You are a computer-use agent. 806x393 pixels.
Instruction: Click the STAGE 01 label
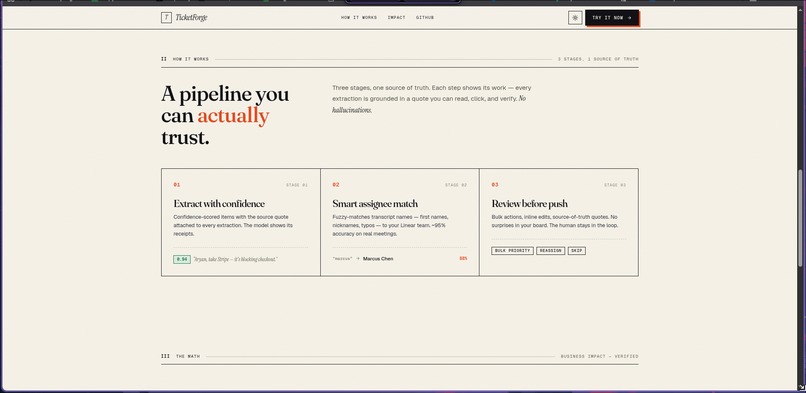click(297, 185)
